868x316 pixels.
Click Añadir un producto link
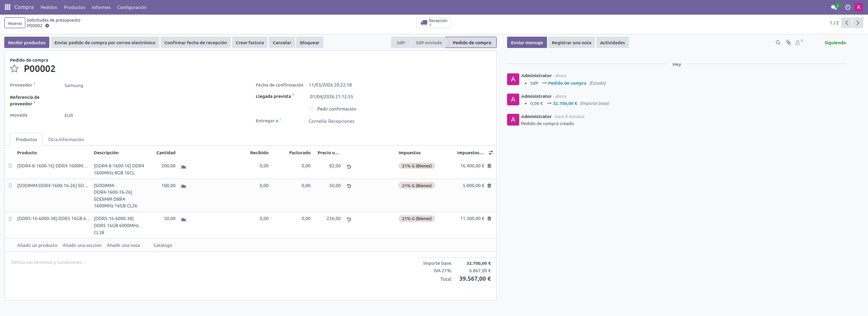point(37,245)
